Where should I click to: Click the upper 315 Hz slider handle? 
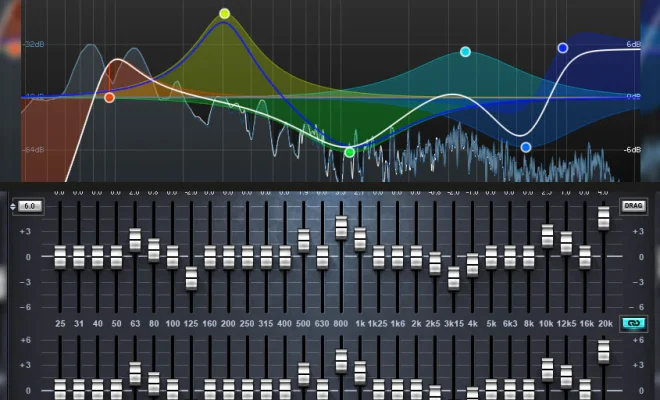(x=266, y=257)
